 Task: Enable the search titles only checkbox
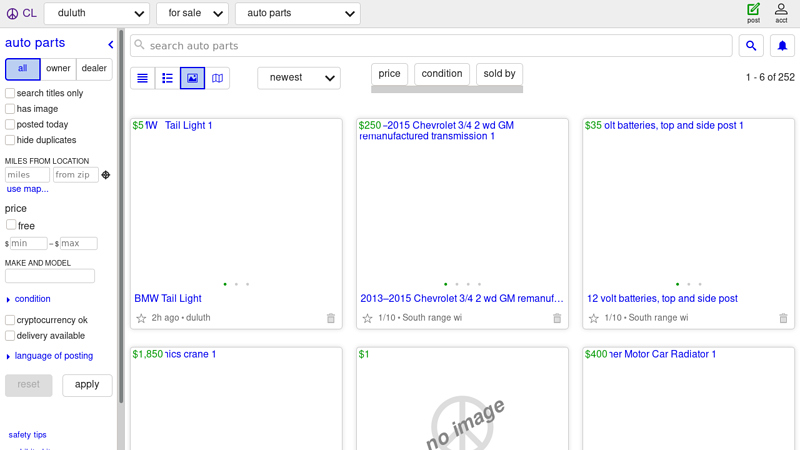(x=10, y=93)
